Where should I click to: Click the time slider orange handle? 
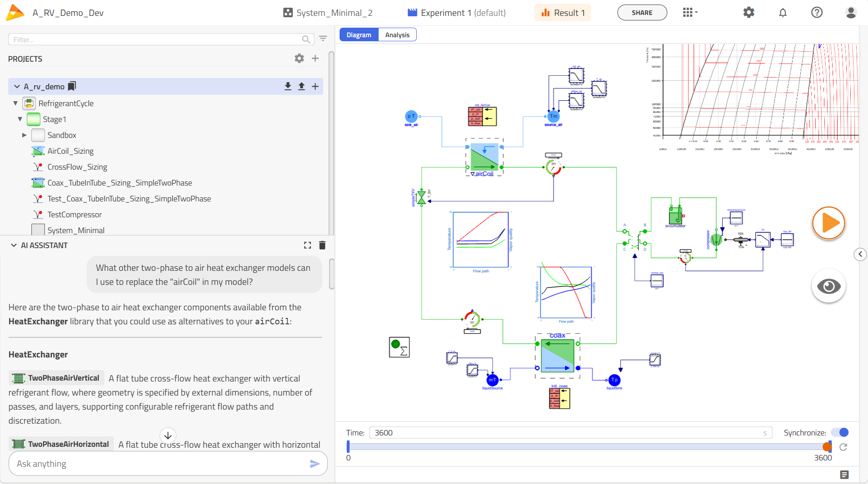pos(827,447)
